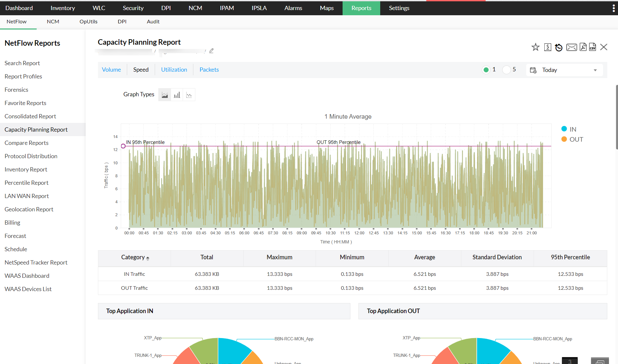Open the billing icon with dollar sign

pyautogui.click(x=548, y=47)
